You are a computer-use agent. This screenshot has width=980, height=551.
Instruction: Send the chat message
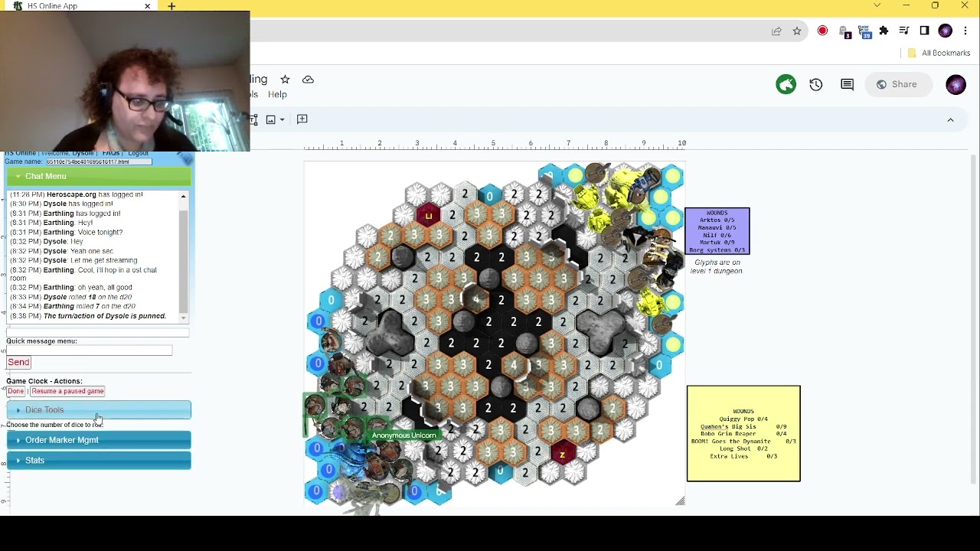[18, 362]
